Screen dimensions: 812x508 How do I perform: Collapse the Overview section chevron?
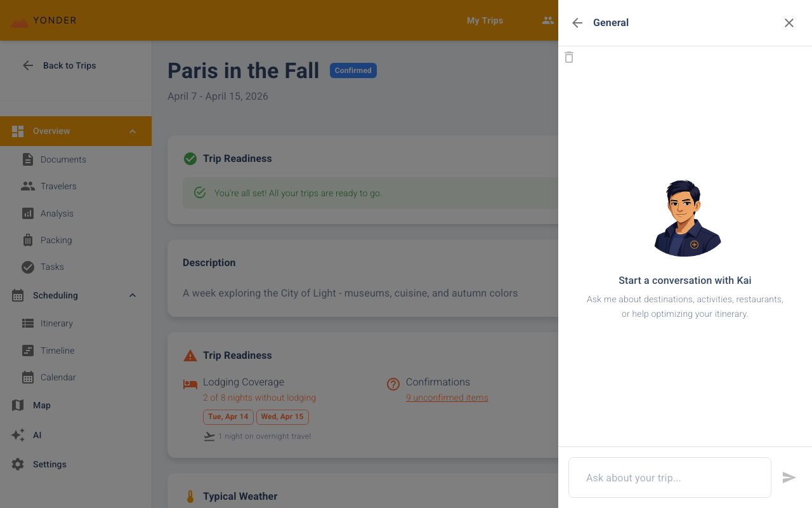point(133,131)
